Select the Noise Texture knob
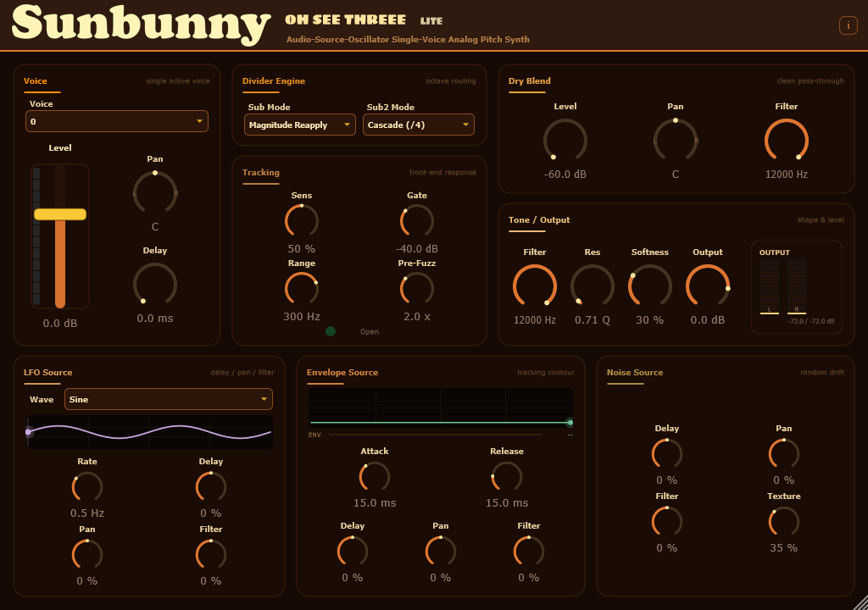 (x=784, y=521)
